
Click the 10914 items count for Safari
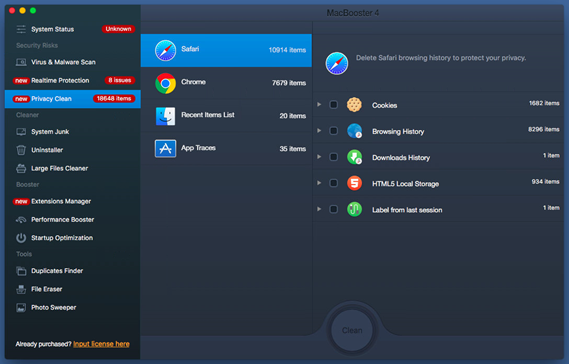287,50
